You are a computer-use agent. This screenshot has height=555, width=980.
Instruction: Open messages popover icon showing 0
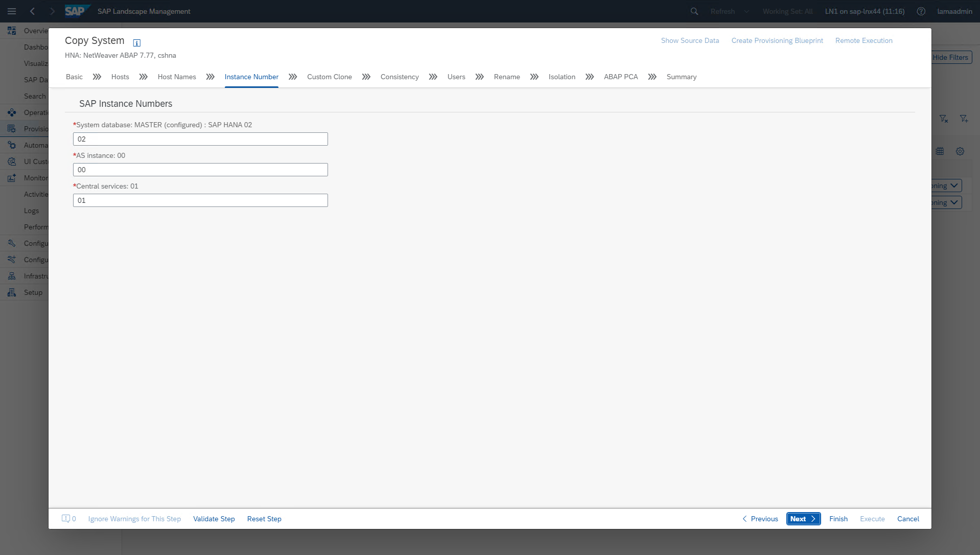pyautogui.click(x=69, y=519)
